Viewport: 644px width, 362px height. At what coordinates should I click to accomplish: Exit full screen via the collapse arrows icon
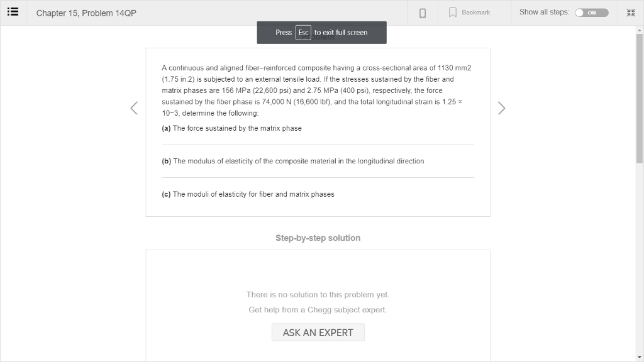pyautogui.click(x=630, y=12)
